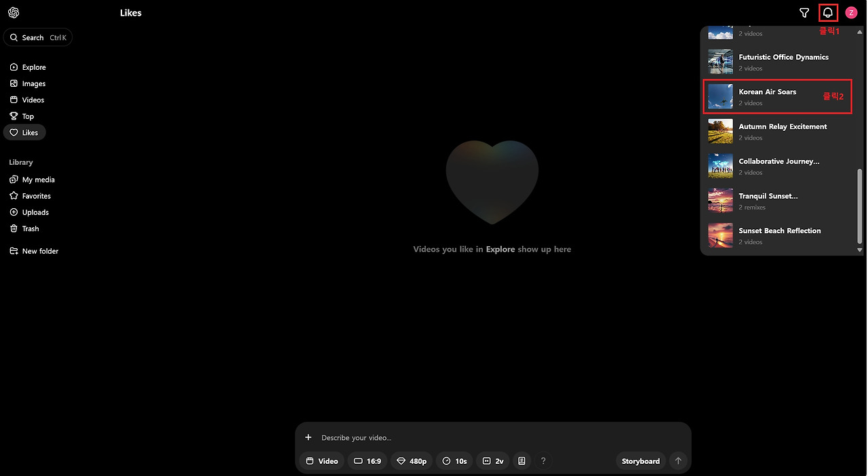This screenshot has width=868, height=476.
Task: Click the question mark help icon
Action: click(543, 461)
